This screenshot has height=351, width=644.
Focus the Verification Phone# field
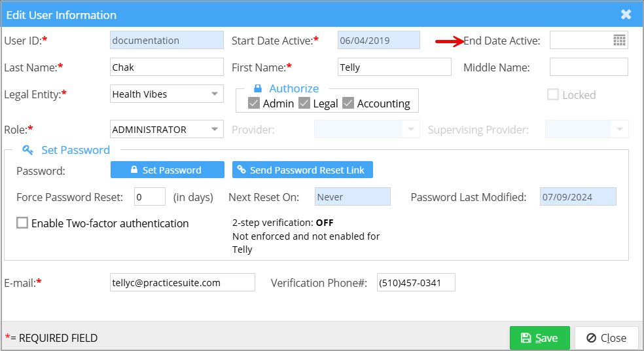click(x=416, y=283)
